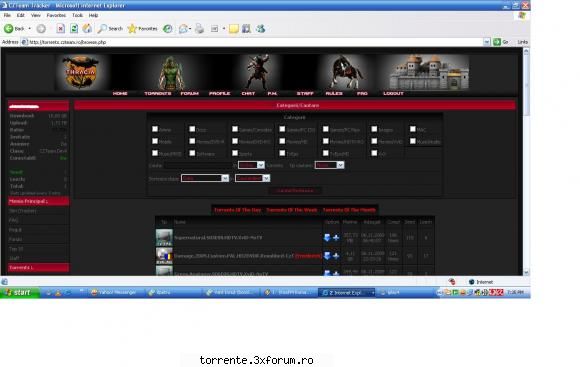Show Torrents Of The Week
Screen dimensions: 580x367
tap(292, 210)
